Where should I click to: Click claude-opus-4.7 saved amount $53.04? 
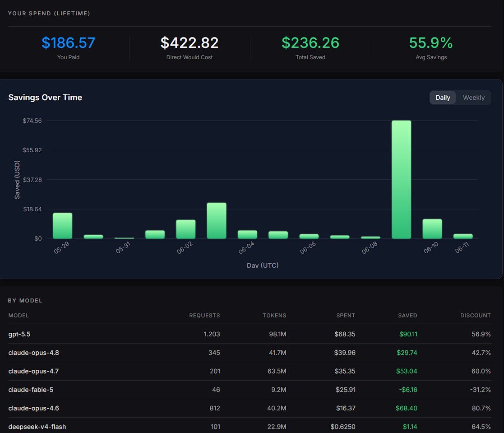coord(407,371)
